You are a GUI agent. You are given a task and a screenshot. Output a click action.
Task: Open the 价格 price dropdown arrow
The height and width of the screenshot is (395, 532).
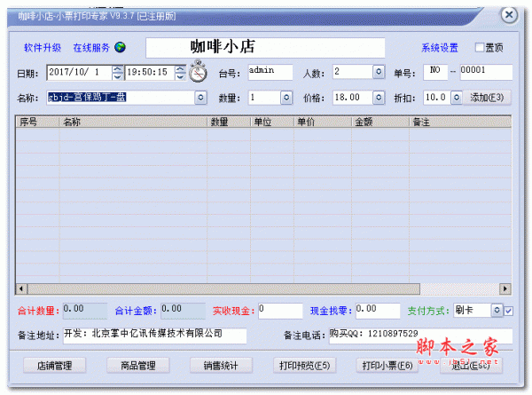tap(379, 97)
